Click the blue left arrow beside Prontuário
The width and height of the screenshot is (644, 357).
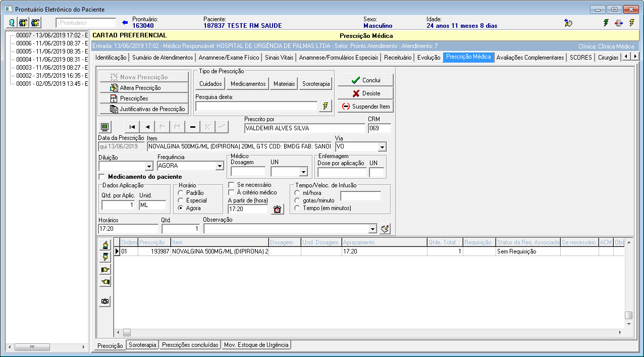125,23
